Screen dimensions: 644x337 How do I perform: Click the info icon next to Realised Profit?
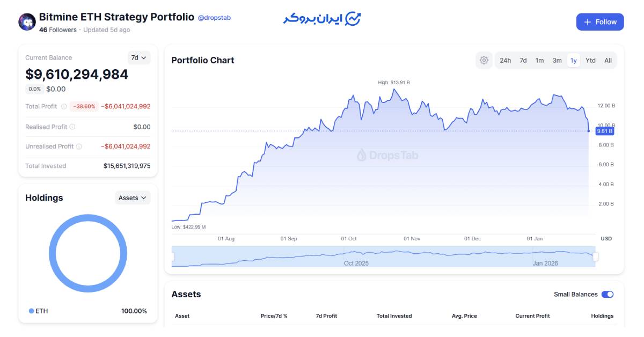point(71,127)
